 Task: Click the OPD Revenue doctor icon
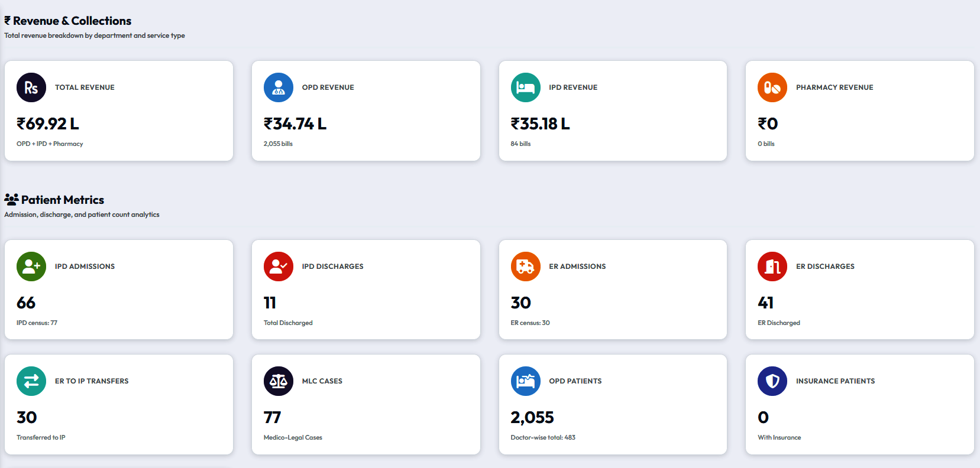tap(279, 87)
